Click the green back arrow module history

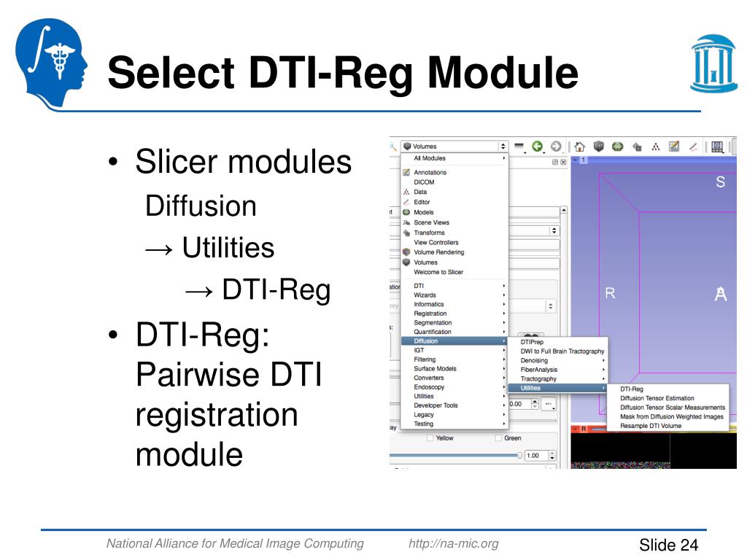click(x=538, y=147)
